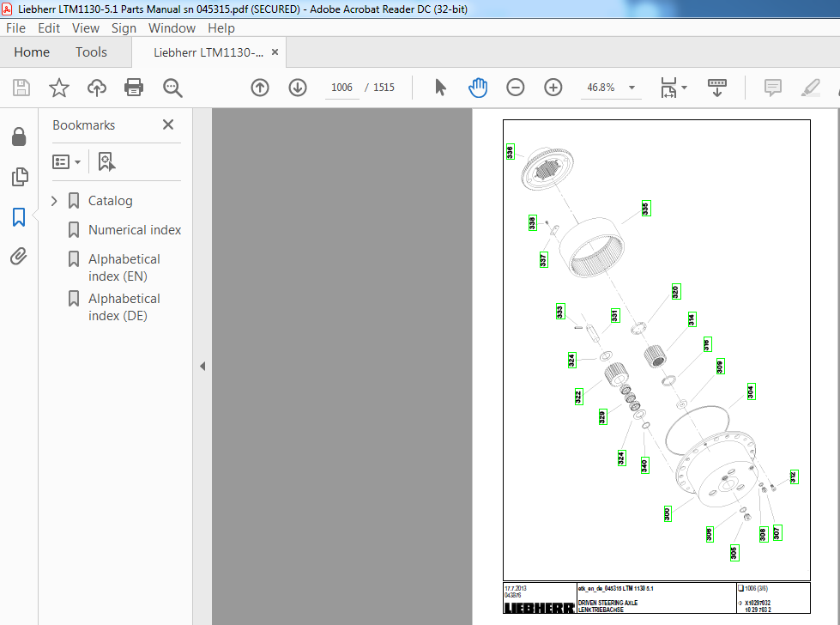Image resolution: width=840 pixels, height=625 pixels.
Task: Click part label 320 in the diagram
Action: click(676, 292)
